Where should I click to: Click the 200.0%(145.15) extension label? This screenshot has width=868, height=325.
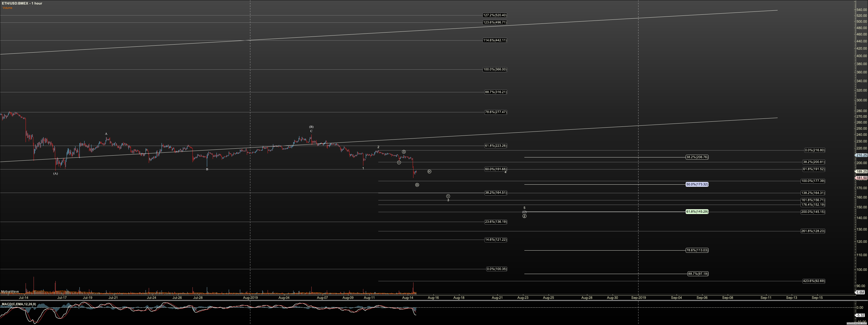click(813, 212)
